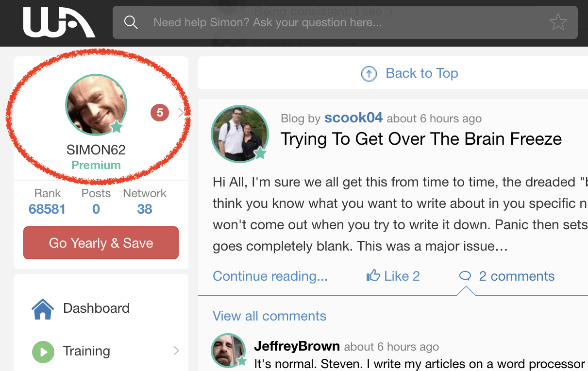
Task: Expand the profile chevron next to badge
Action: [x=181, y=113]
